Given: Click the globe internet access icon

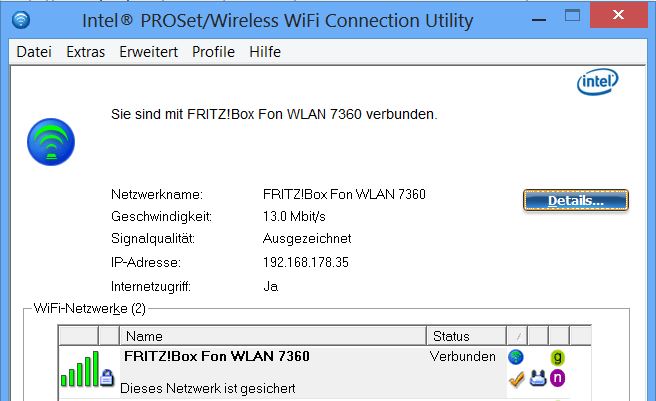Looking at the screenshot, I should click(x=516, y=357).
